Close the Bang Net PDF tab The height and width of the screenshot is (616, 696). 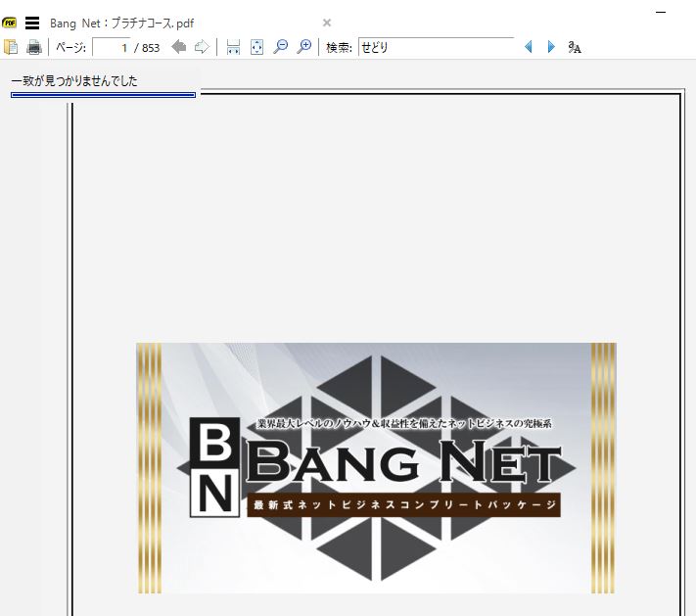[x=327, y=23]
